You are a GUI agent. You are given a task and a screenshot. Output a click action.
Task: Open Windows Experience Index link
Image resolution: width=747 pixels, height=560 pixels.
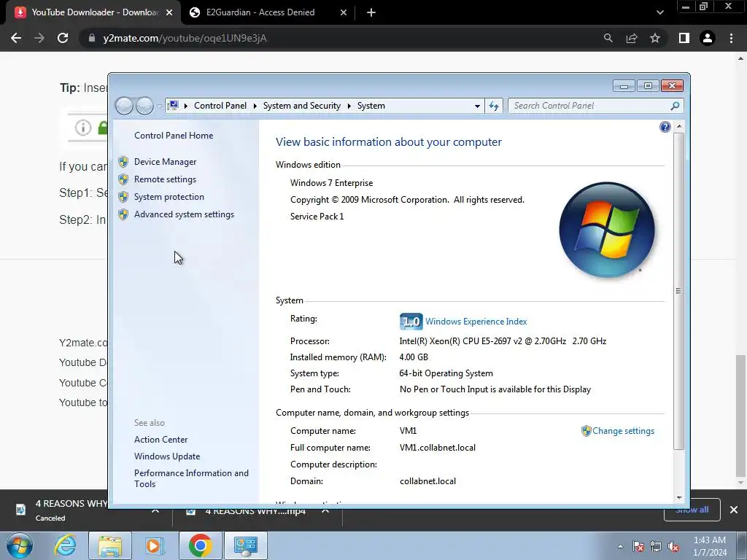click(x=476, y=322)
